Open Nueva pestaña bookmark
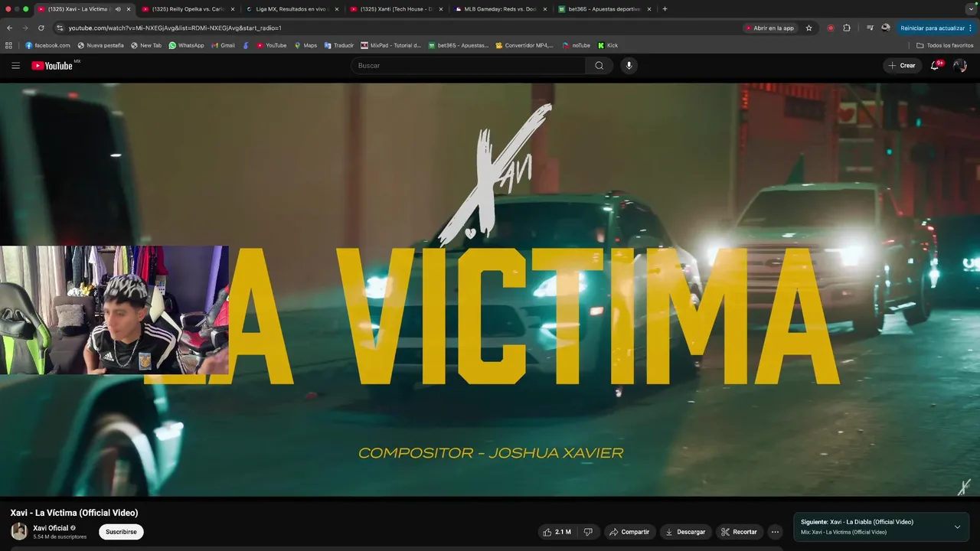Image resolution: width=980 pixels, height=551 pixels. (100, 45)
